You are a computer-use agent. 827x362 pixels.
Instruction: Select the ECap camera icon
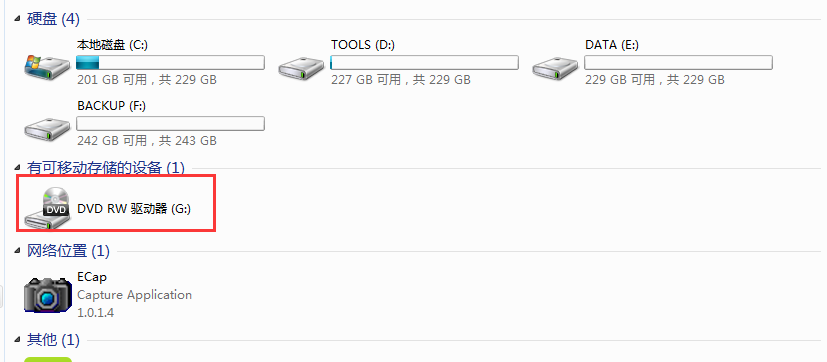47,296
